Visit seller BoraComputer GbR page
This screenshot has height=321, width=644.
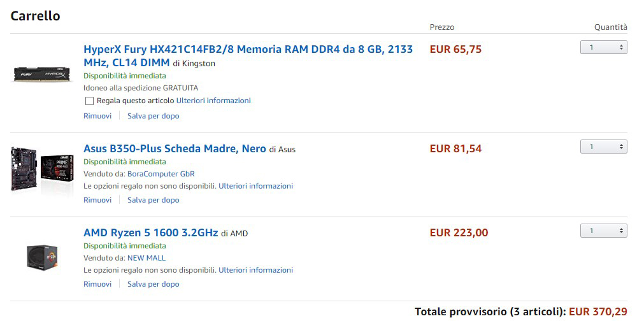[x=161, y=174]
